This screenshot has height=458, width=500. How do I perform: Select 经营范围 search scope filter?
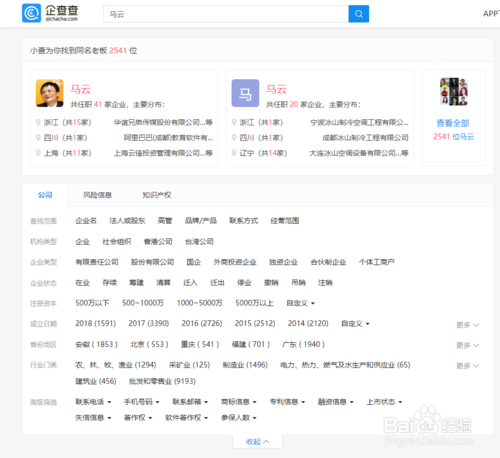[285, 221]
